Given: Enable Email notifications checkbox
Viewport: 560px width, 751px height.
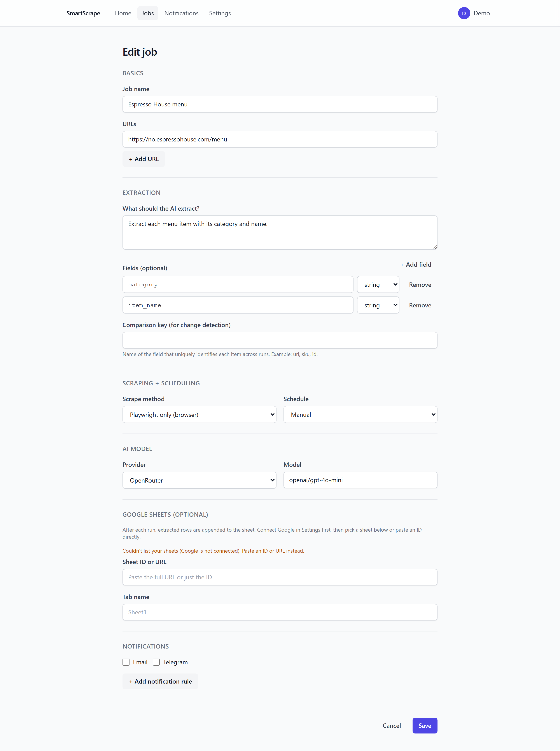Looking at the screenshot, I should (126, 662).
